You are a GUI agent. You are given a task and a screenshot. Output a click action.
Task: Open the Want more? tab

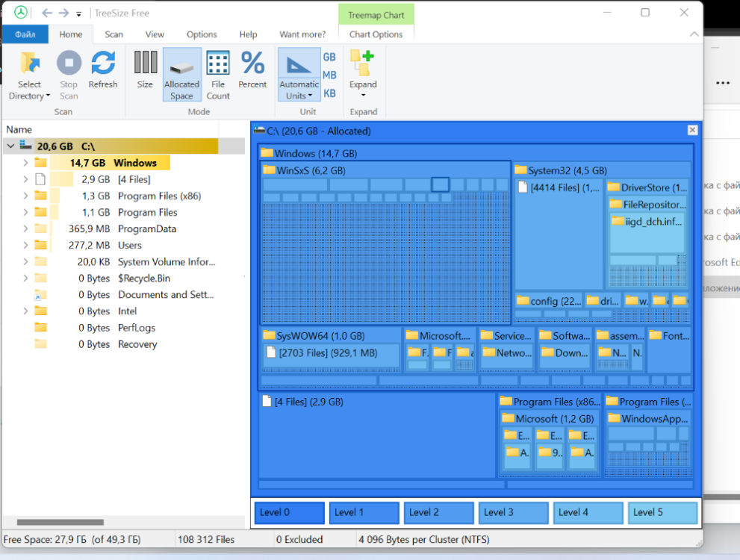pyautogui.click(x=302, y=34)
